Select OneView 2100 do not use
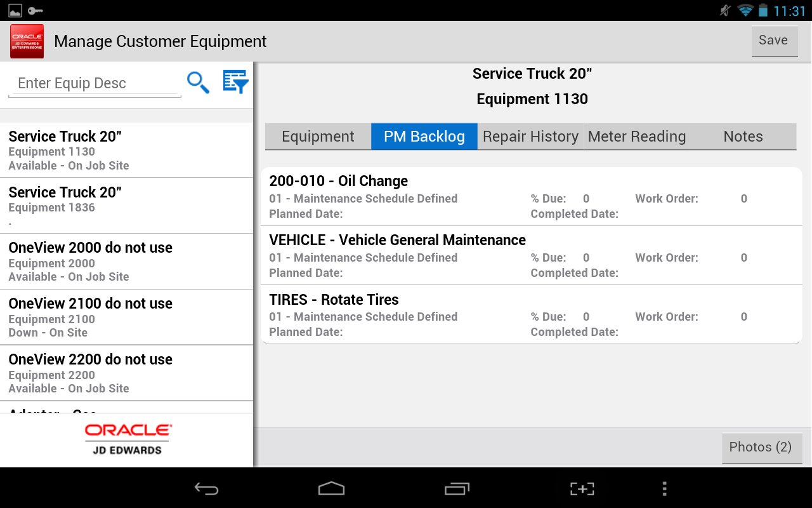The image size is (812, 508). [127, 317]
